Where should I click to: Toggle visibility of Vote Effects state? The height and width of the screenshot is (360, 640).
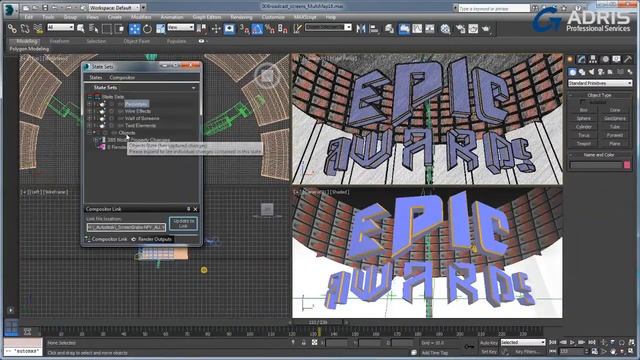point(112,111)
